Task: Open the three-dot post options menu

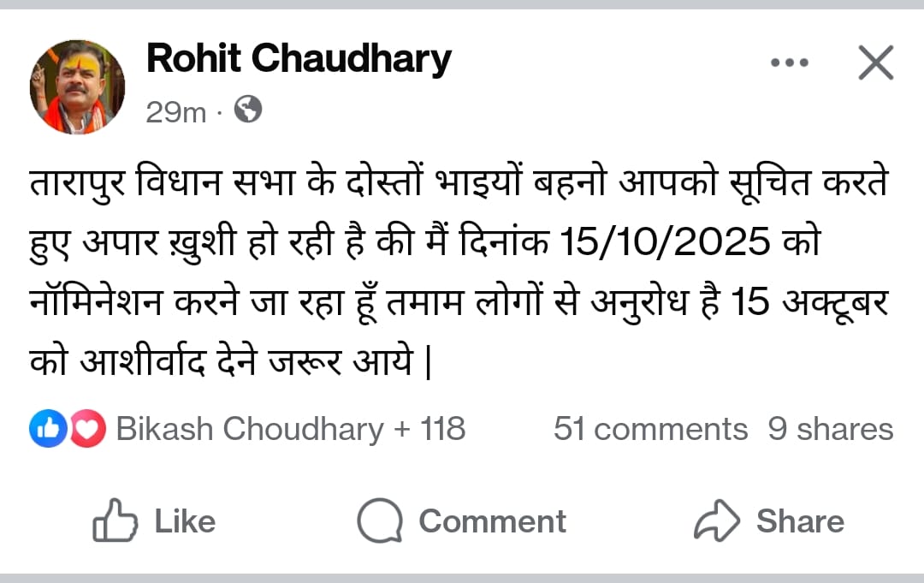Action: [x=790, y=63]
